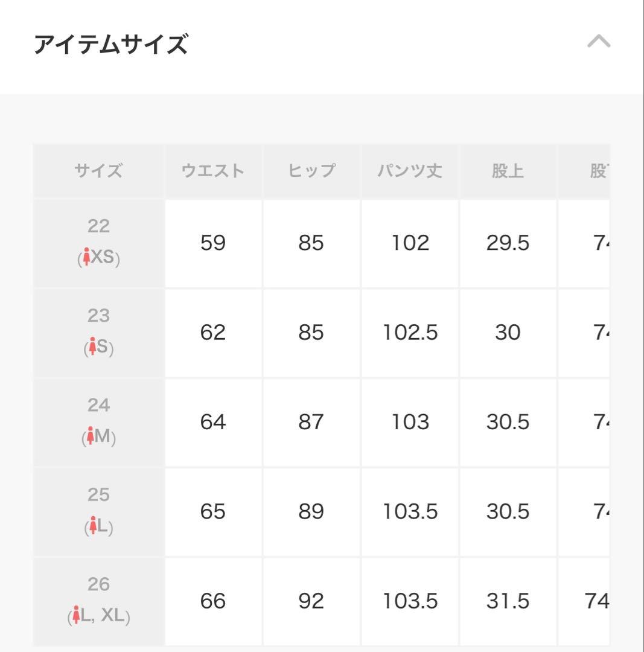Click the rise value 29.5 cell

508,243
